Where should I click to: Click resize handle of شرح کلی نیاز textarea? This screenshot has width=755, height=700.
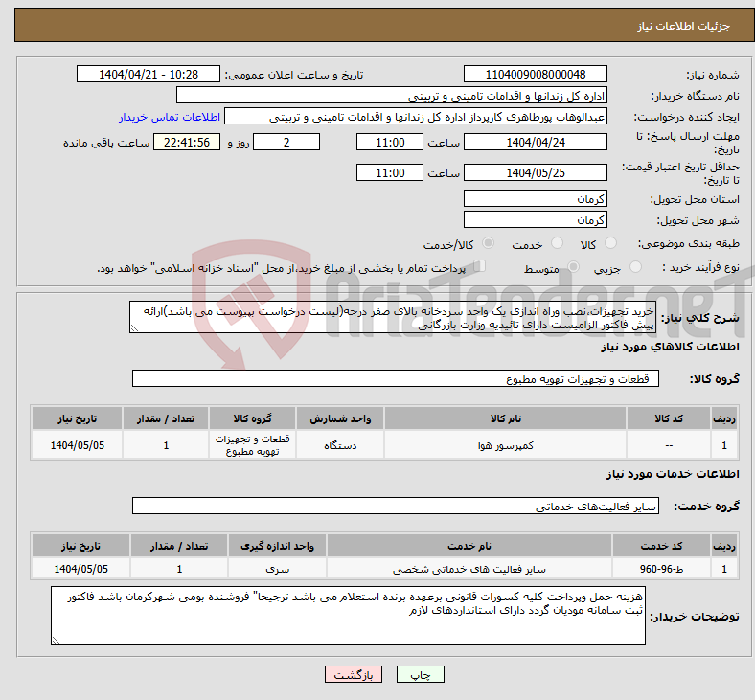point(134,328)
